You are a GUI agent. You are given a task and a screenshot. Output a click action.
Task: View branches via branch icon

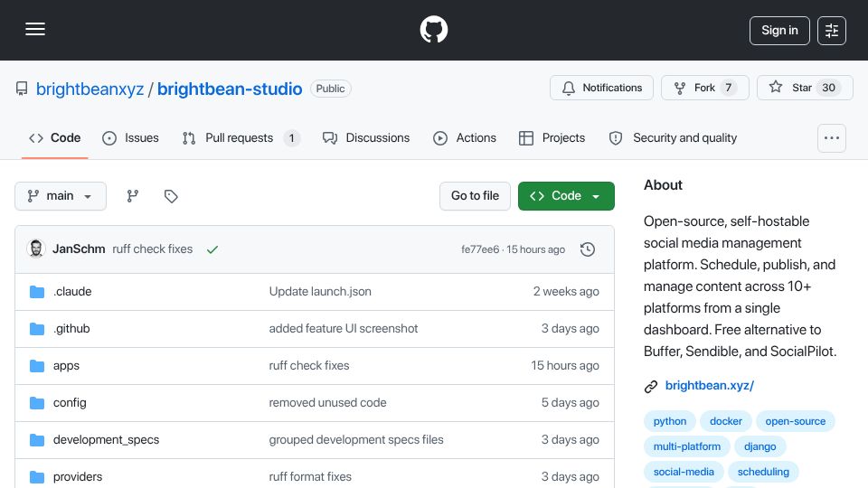(x=132, y=196)
